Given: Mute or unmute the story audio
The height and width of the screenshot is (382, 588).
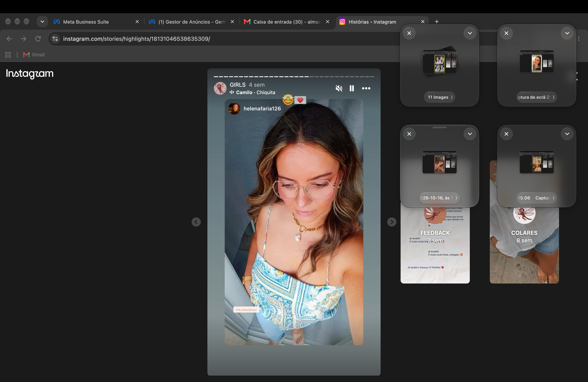Looking at the screenshot, I should coord(339,88).
